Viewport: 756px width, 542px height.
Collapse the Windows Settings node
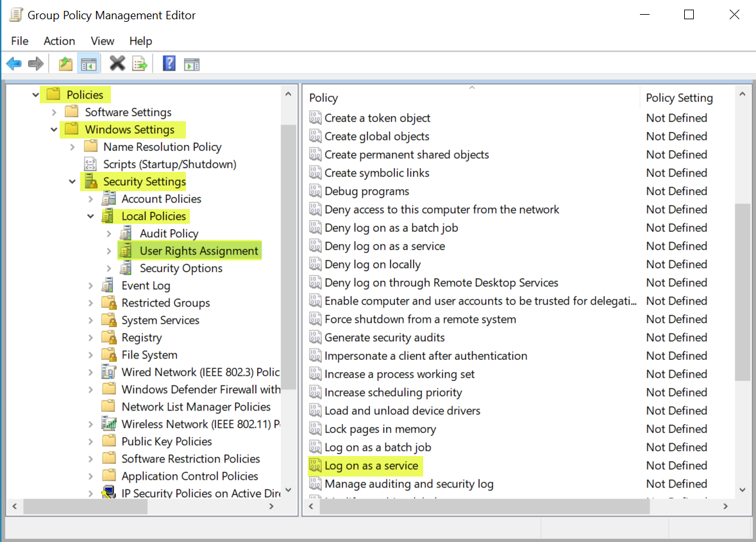point(54,129)
